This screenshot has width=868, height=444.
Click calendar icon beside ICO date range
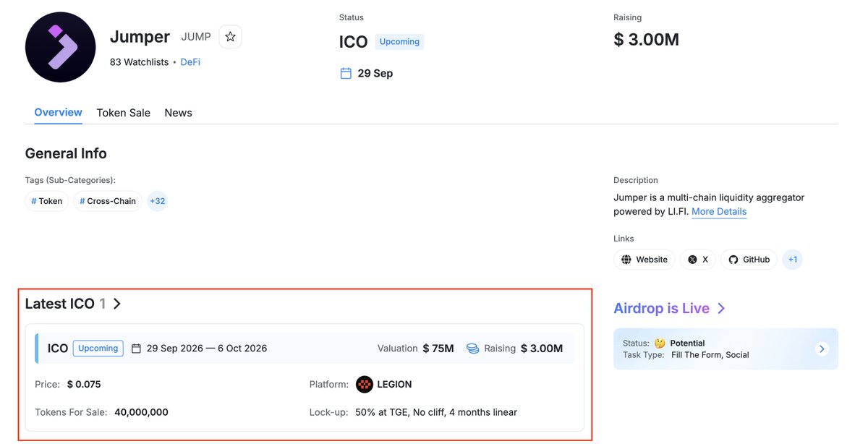(x=137, y=349)
